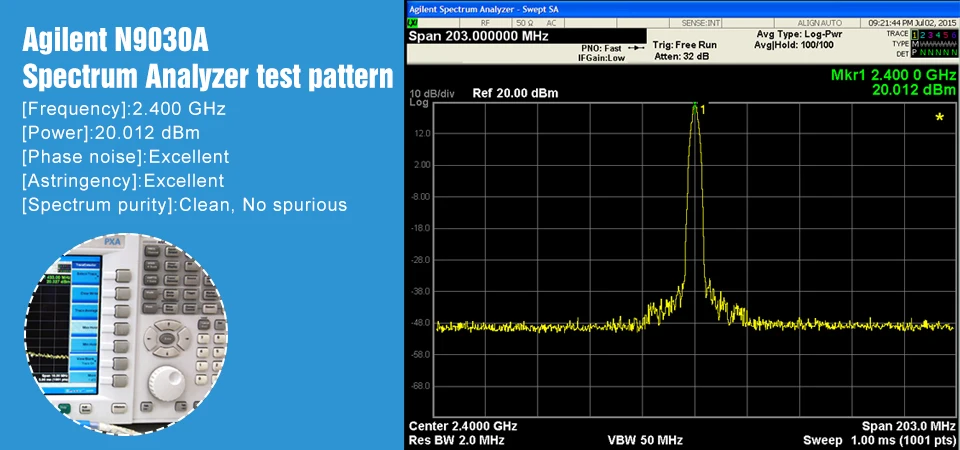Toggle the AC coupling indicator
The height and width of the screenshot is (450, 960).
point(551,23)
